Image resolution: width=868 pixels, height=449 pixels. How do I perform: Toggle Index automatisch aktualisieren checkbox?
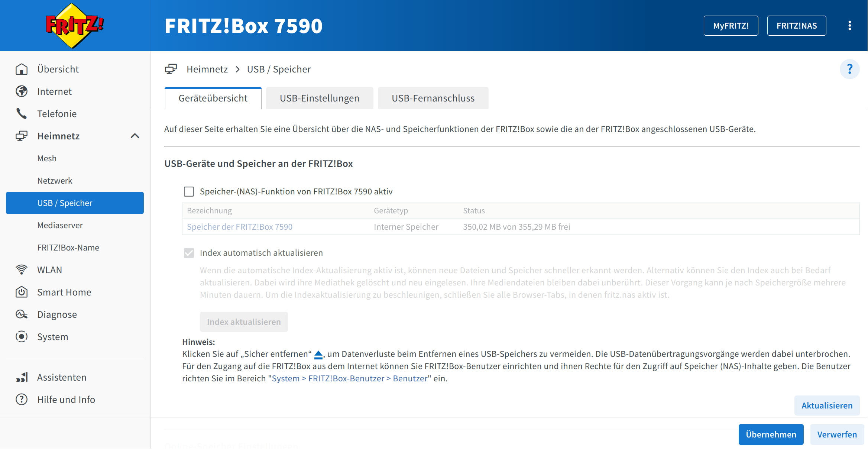click(189, 253)
